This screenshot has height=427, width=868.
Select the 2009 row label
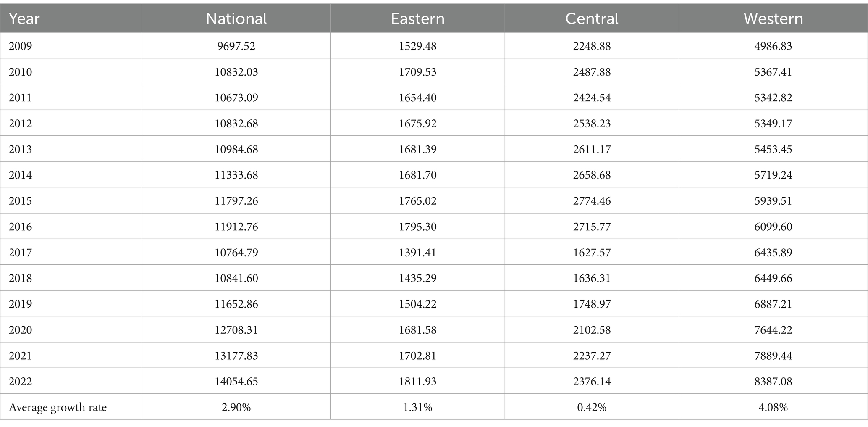pyautogui.click(x=21, y=46)
